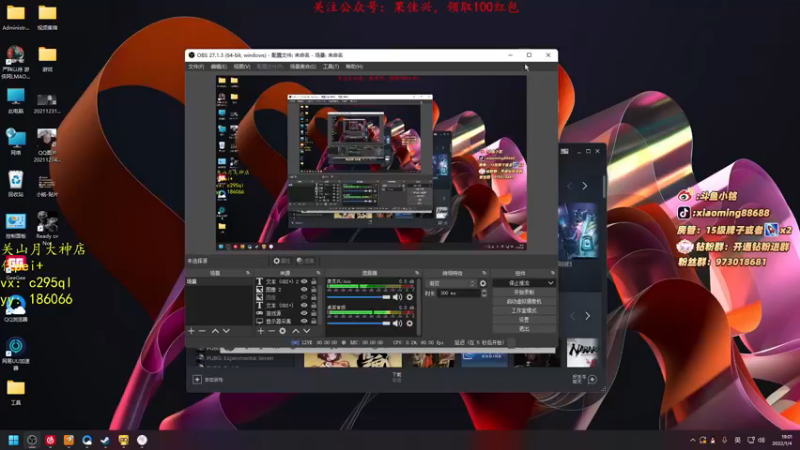Click the 启动虚拟摄像机 button
This screenshot has width=800, height=450.
[524, 302]
